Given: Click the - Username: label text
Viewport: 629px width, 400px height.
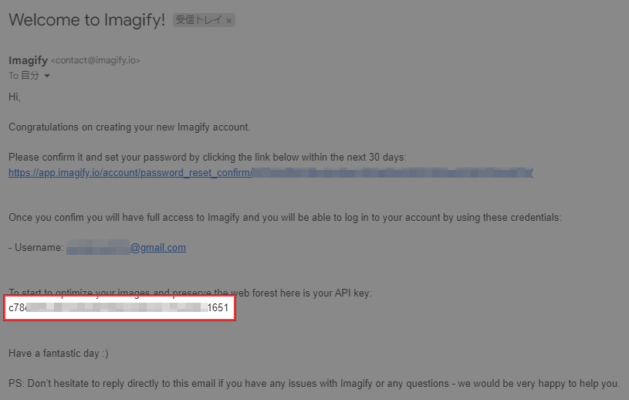Looking at the screenshot, I should pos(36,248).
